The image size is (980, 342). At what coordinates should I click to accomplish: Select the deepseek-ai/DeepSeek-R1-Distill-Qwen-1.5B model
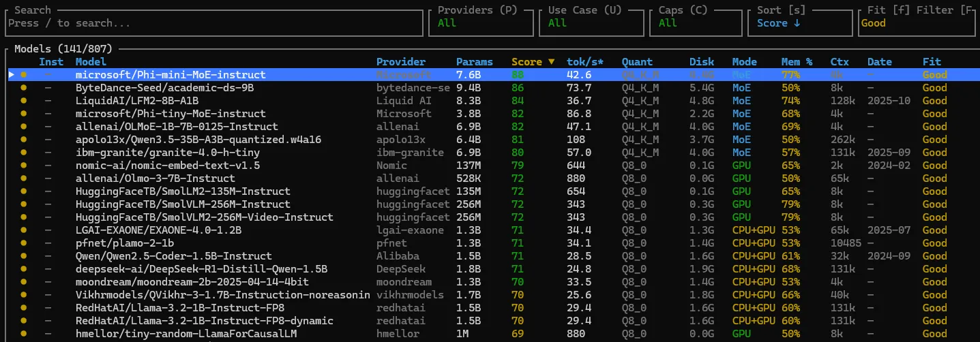(201, 269)
